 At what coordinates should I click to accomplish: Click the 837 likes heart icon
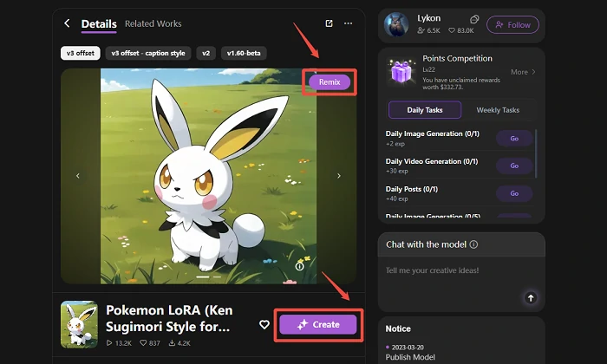(143, 343)
